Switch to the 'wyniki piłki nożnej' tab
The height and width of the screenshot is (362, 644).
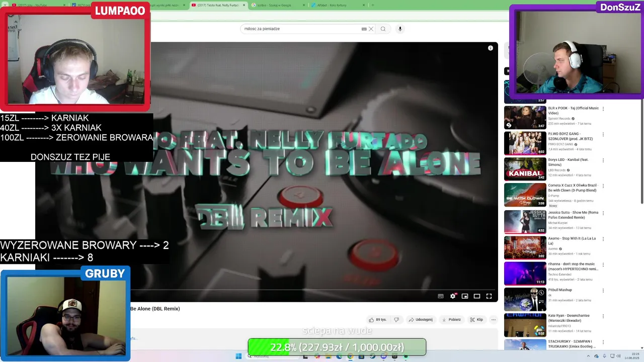pos(169,5)
